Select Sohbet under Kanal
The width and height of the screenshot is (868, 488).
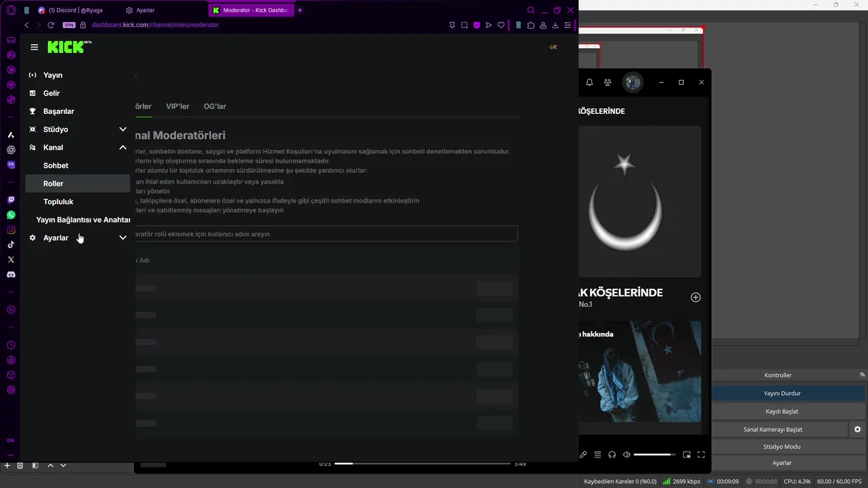point(77,165)
